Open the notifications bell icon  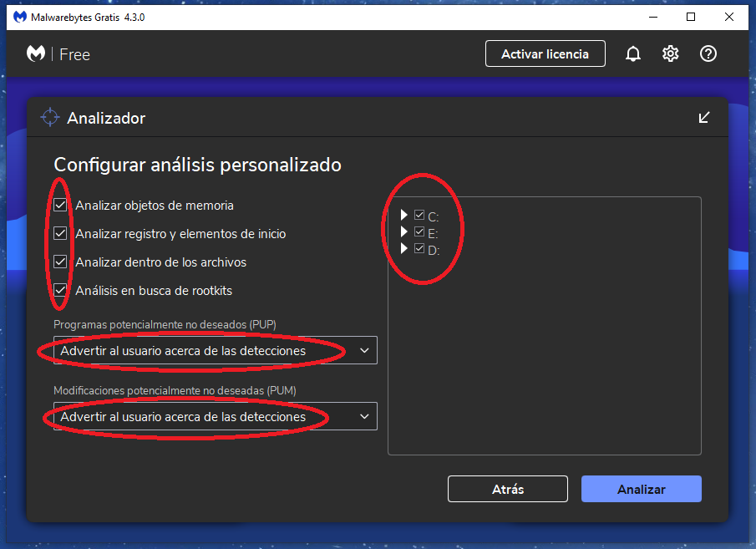[x=633, y=54]
